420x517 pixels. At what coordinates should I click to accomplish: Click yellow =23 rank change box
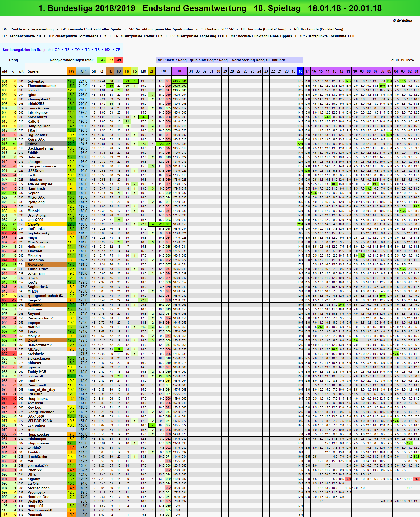tap(110, 60)
